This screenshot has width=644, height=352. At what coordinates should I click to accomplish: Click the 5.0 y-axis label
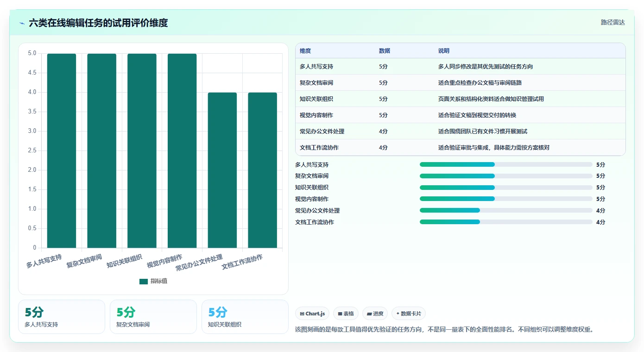click(32, 53)
